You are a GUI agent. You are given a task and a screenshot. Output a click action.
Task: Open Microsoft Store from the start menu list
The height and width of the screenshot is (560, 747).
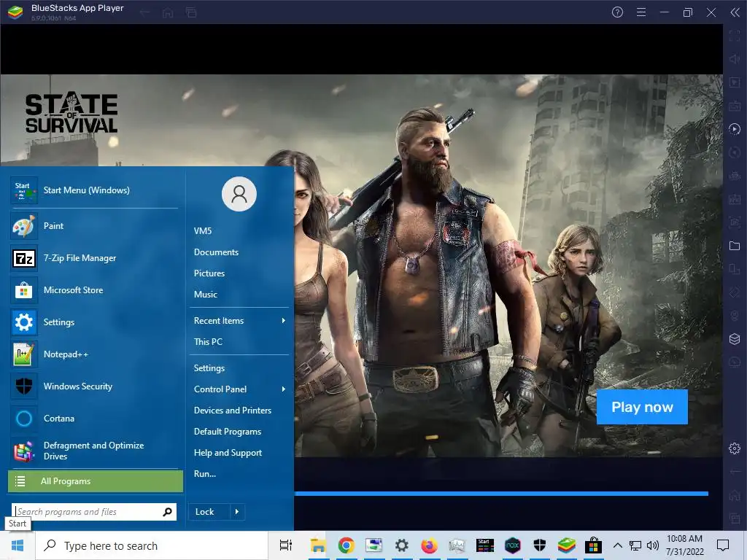point(96,290)
